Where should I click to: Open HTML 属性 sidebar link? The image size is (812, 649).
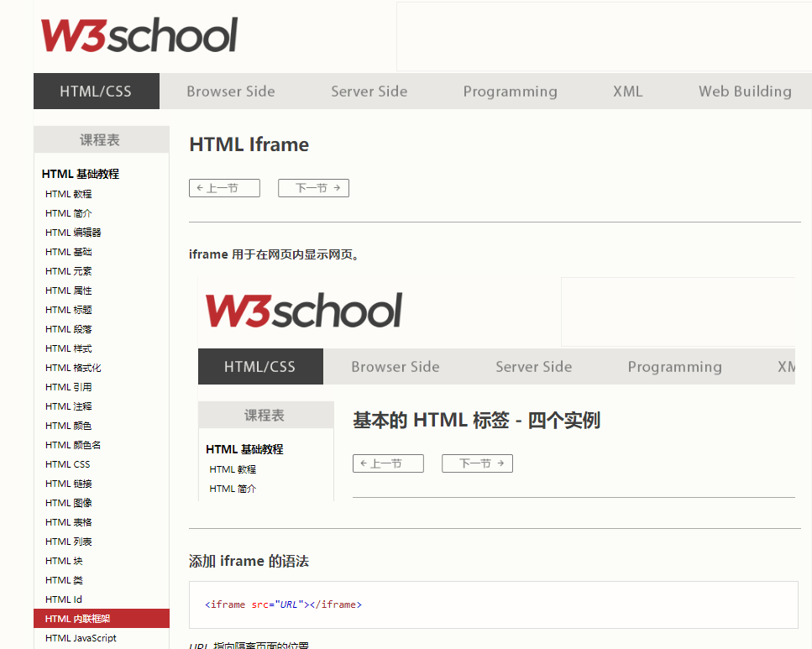pyautogui.click(x=68, y=290)
